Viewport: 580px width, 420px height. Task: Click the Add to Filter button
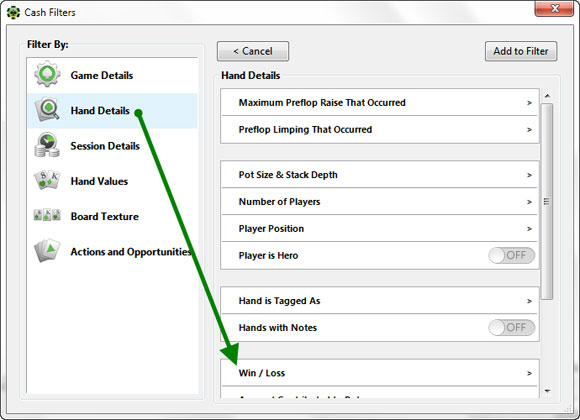point(521,51)
